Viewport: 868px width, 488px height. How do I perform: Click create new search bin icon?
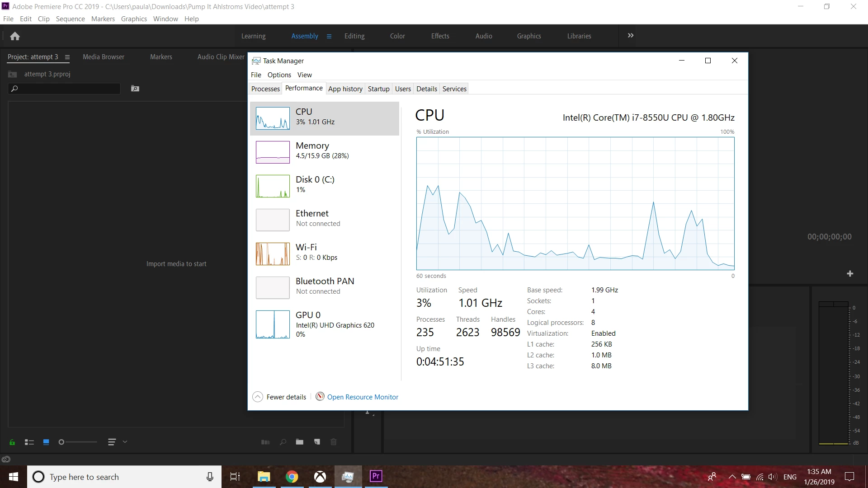135,89
